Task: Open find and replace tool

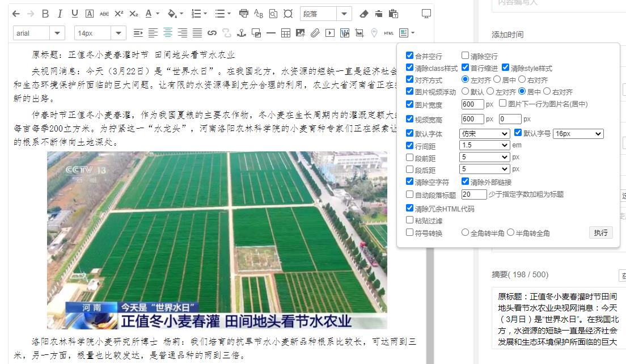Action: (259, 14)
